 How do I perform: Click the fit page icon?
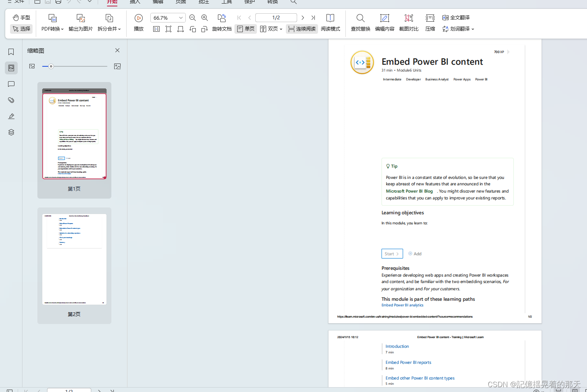[x=168, y=29]
